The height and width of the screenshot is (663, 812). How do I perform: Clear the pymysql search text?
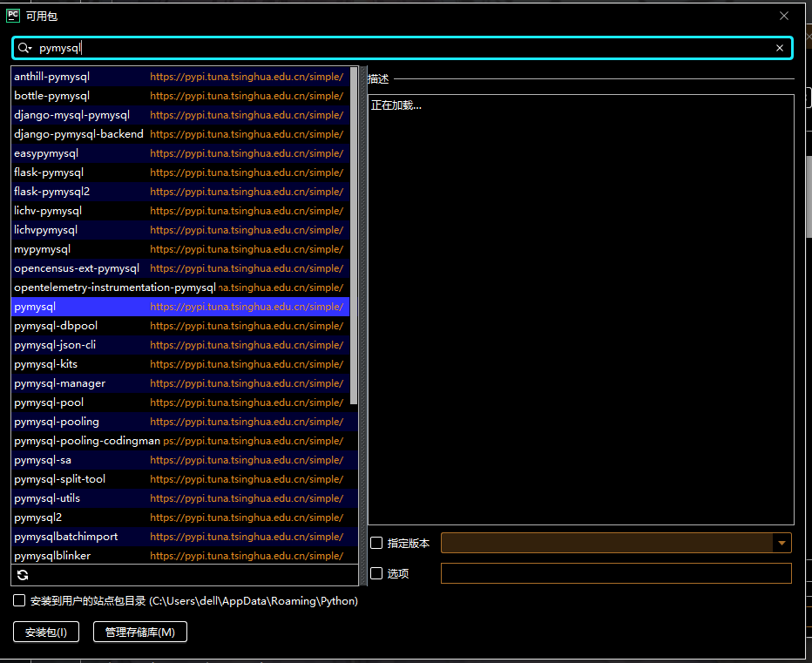click(x=780, y=48)
